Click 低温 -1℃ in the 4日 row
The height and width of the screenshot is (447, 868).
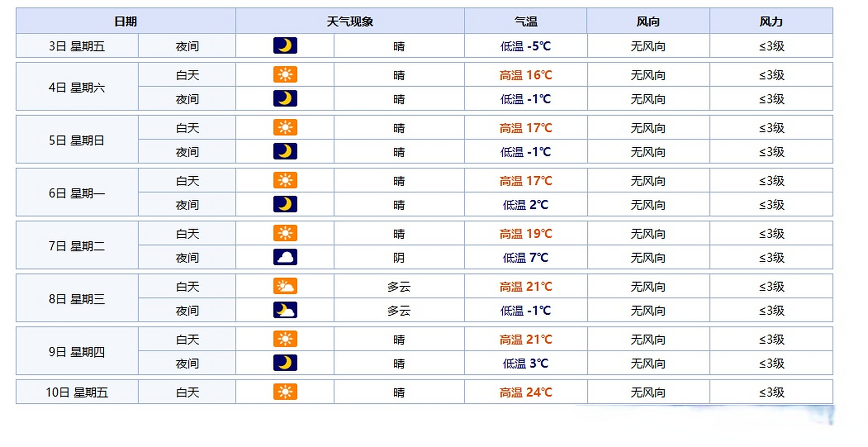click(x=526, y=99)
